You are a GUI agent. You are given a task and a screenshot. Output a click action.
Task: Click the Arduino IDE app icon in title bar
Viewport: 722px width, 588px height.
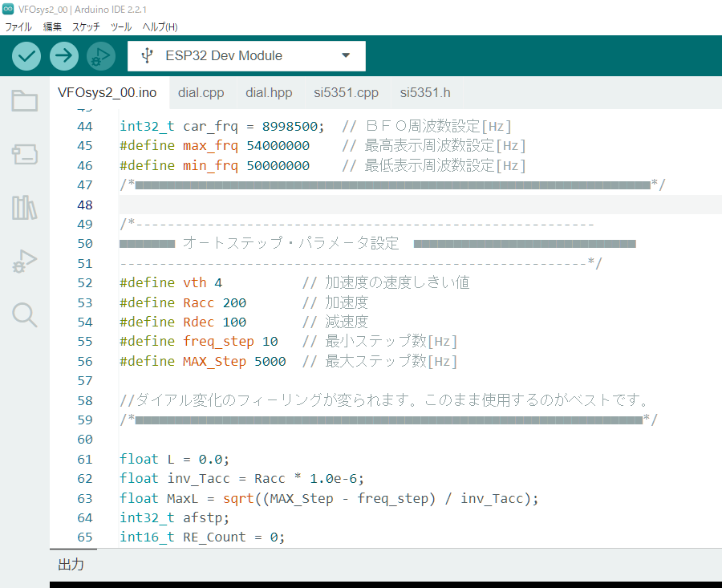click(x=8, y=9)
